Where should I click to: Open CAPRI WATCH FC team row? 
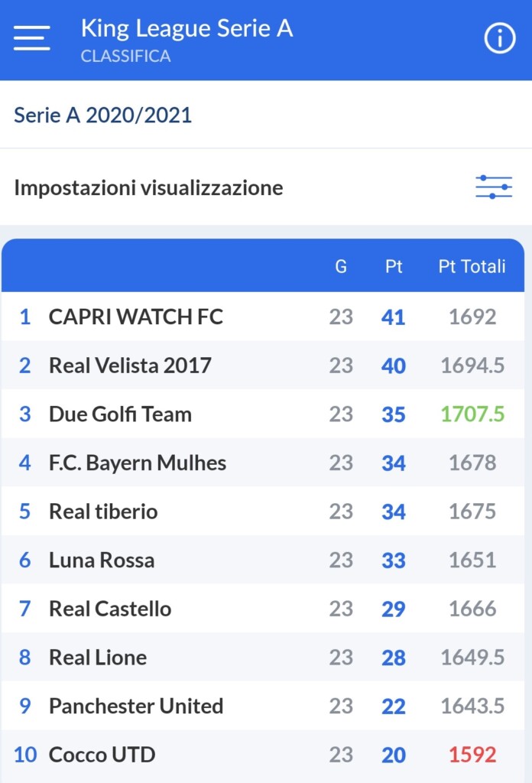(136, 317)
